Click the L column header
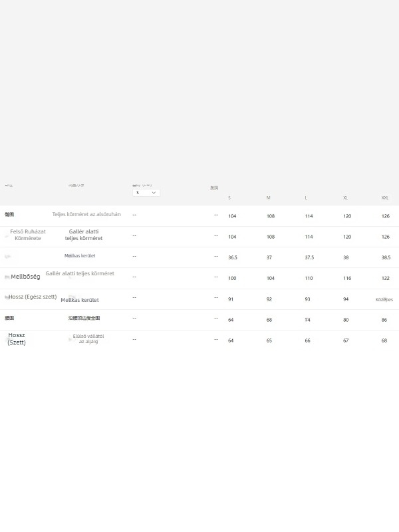The width and height of the screenshot is (399, 532). 306,198
